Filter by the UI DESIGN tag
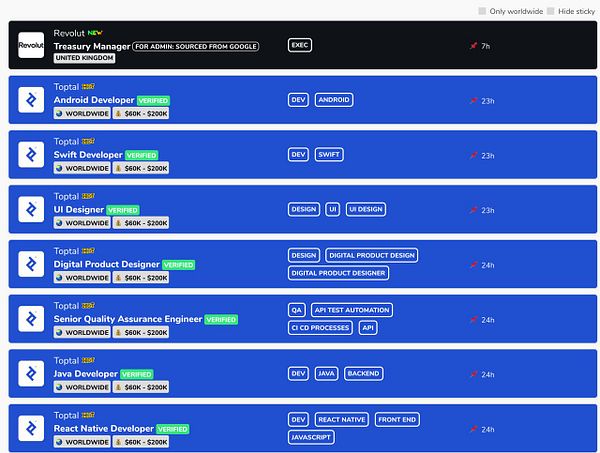600x453 pixels. pos(366,209)
